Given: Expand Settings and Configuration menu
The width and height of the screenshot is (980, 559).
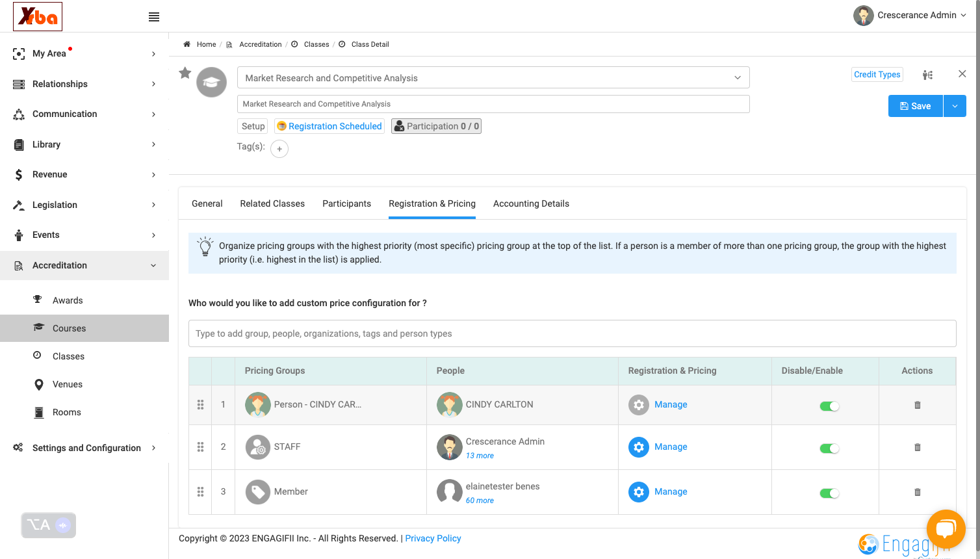Looking at the screenshot, I should coord(84,448).
